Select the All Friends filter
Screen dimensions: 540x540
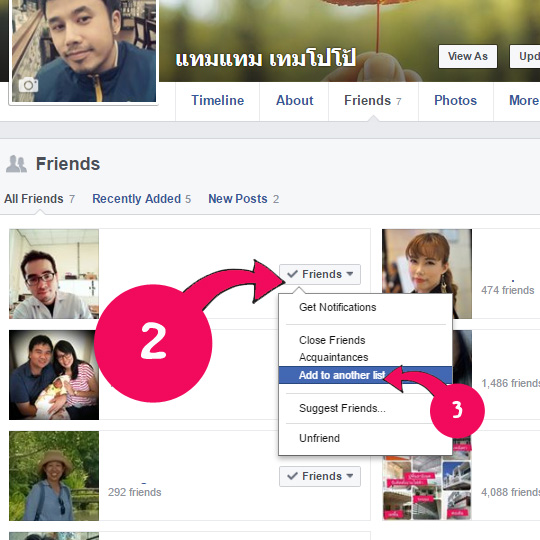[40, 199]
